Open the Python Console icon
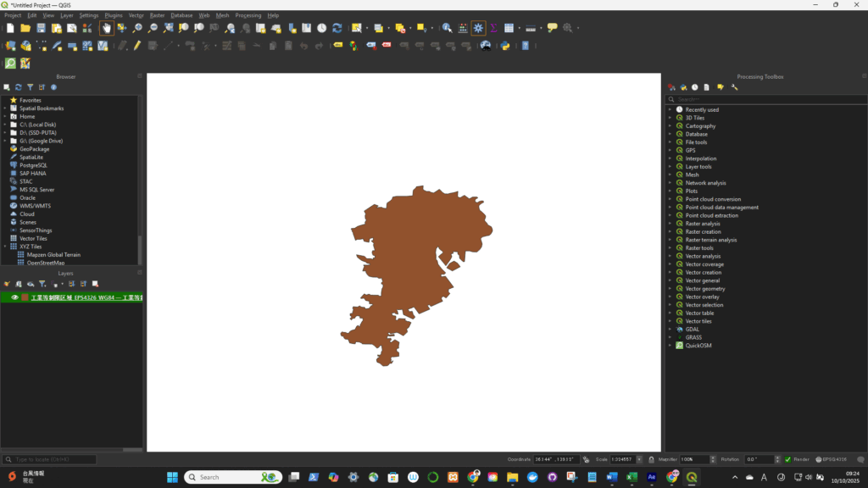868x488 pixels. [x=505, y=46]
